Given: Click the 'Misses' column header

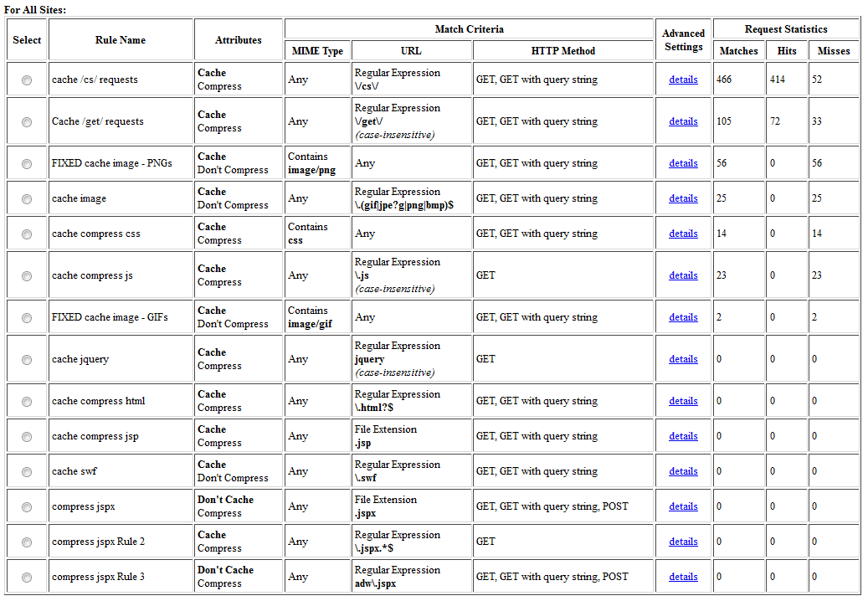Looking at the screenshot, I should [x=833, y=51].
